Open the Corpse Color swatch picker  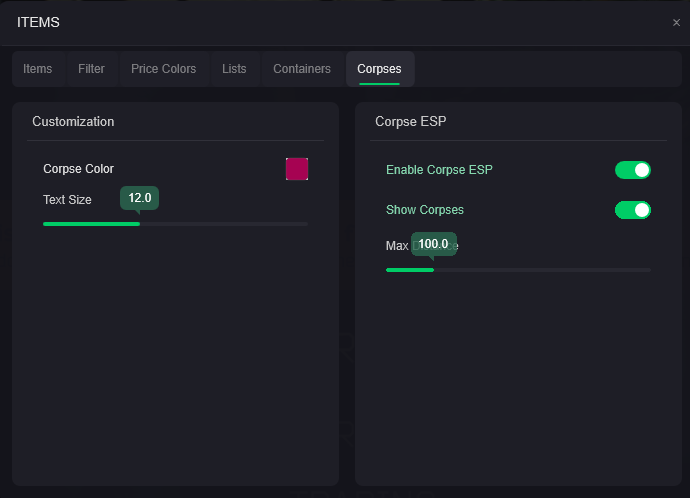pyautogui.click(x=297, y=169)
